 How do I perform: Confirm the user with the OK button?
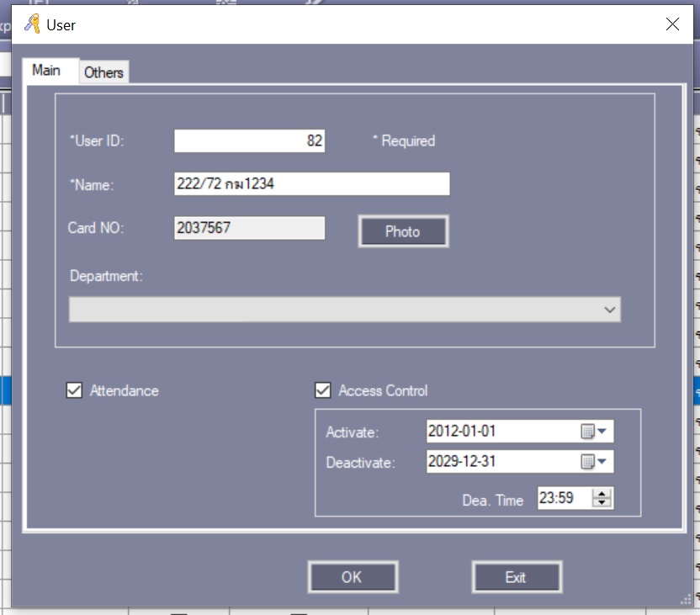pyautogui.click(x=352, y=577)
